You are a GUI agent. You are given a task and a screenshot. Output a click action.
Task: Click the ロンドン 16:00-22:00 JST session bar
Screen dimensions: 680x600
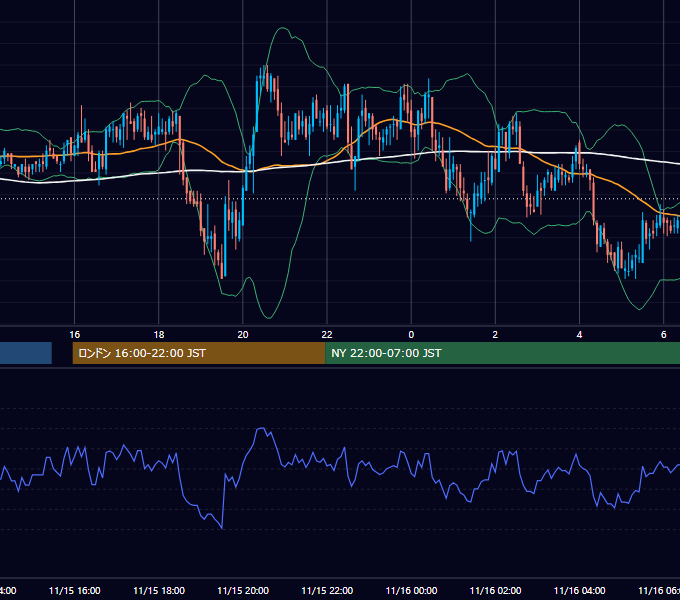199,353
